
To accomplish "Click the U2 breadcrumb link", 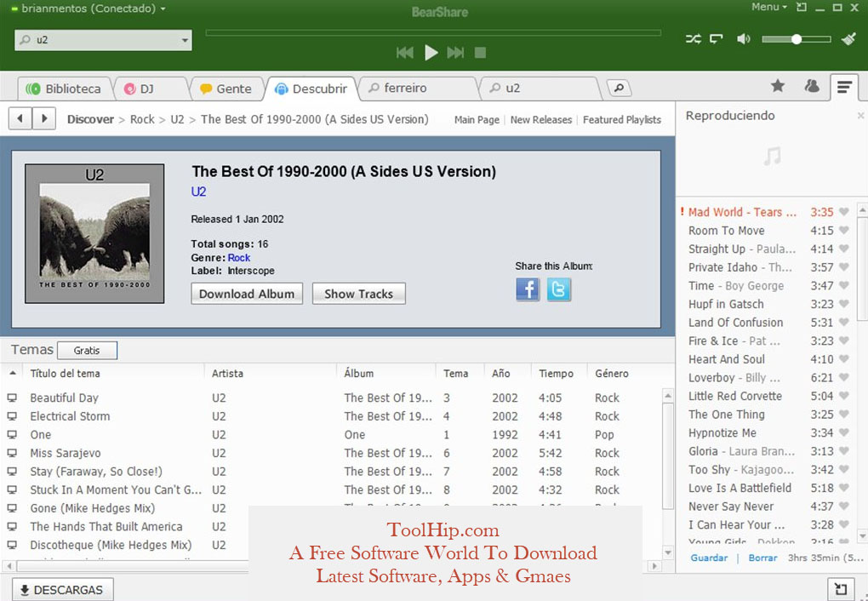I will pyautogui.click(x=177, y=119).
